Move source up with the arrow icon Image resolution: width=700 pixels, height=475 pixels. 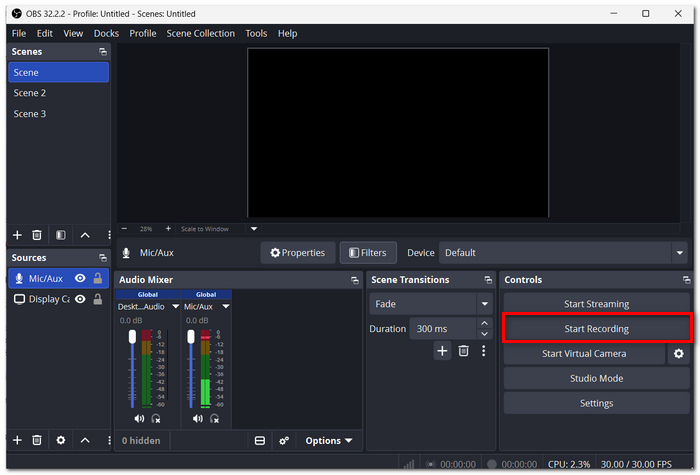point(85,440)
